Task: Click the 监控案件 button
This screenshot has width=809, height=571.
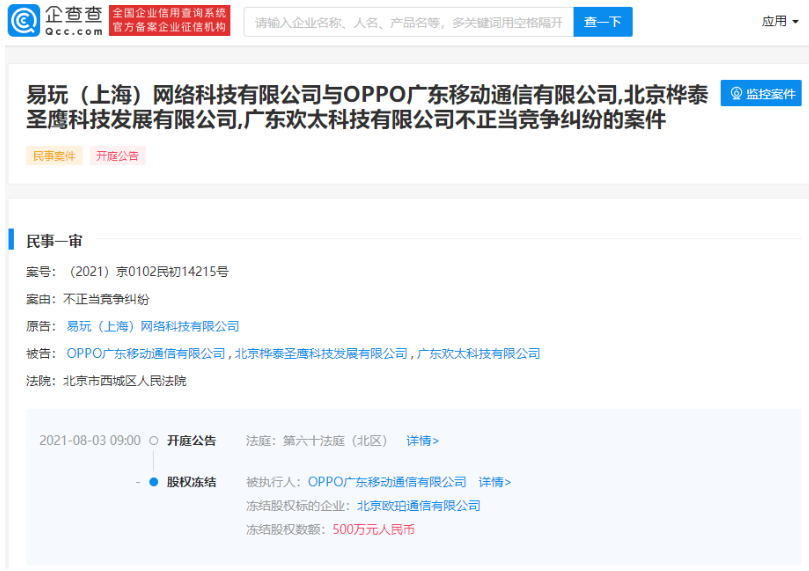Action: 761,93
